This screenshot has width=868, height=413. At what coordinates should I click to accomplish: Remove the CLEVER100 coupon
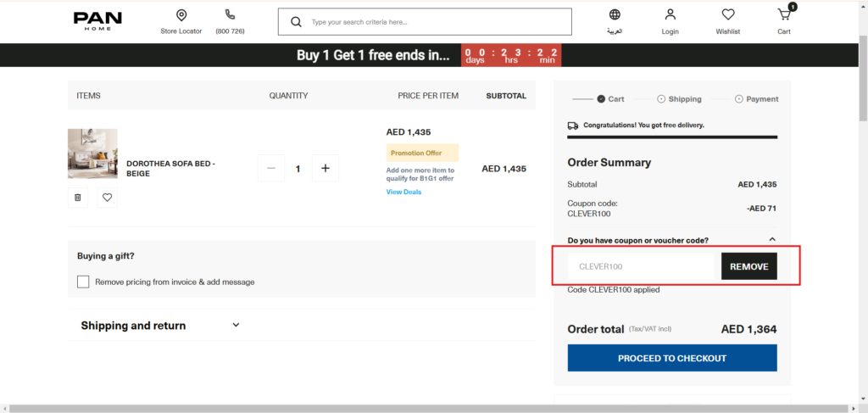click(x=749, y=266)
